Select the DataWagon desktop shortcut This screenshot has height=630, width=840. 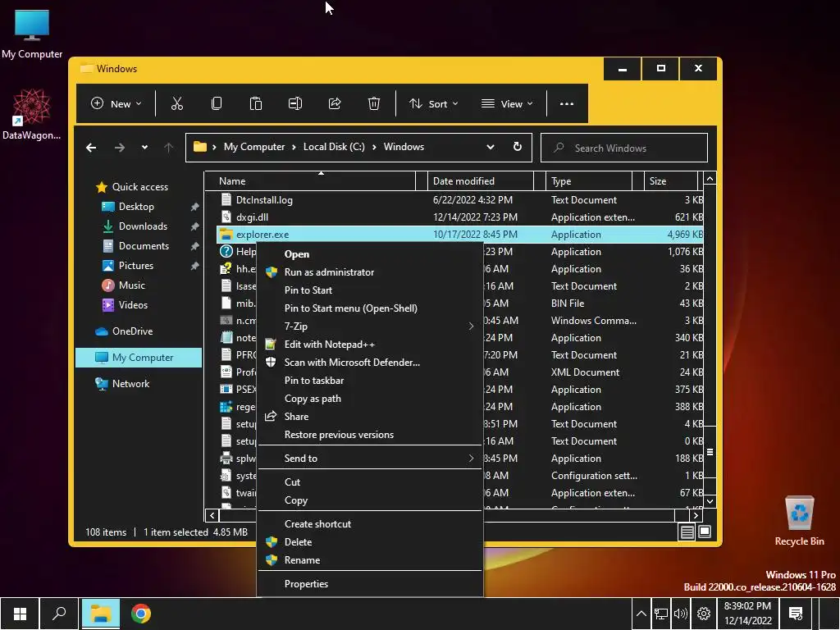32,115
